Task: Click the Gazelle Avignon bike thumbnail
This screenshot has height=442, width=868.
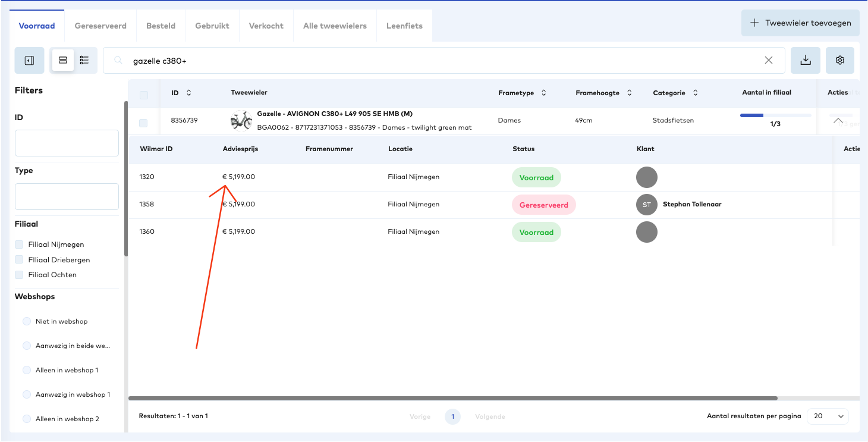Action: pyautogui.click(x=241, y=120)
